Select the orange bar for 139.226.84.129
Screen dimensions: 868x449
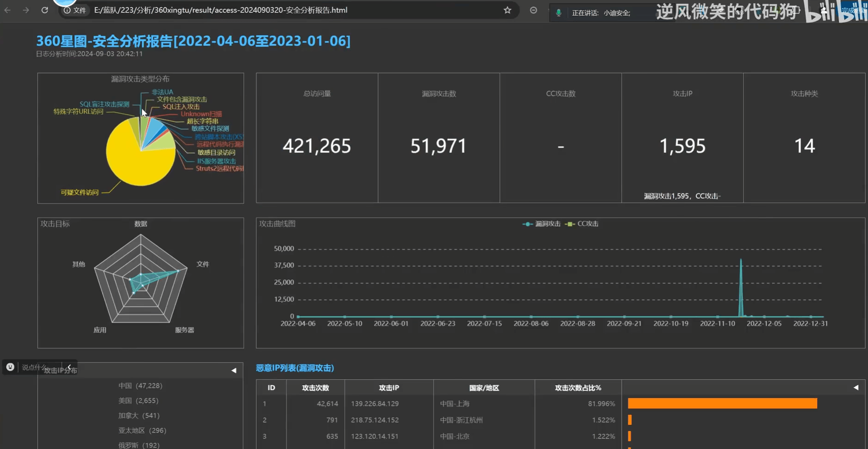point(722,404)
